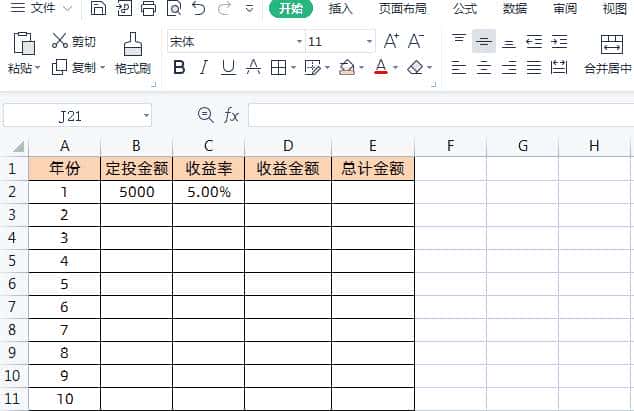Click the 合并居中 merge center button
Viewport: 634px width, 411px height.
(608, 54)
